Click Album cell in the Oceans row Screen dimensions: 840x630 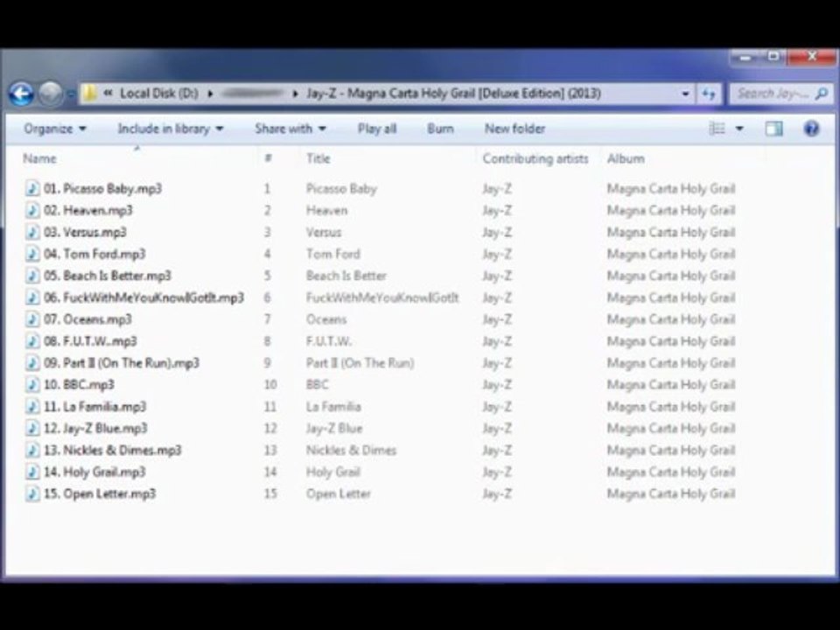coord(671,319)
